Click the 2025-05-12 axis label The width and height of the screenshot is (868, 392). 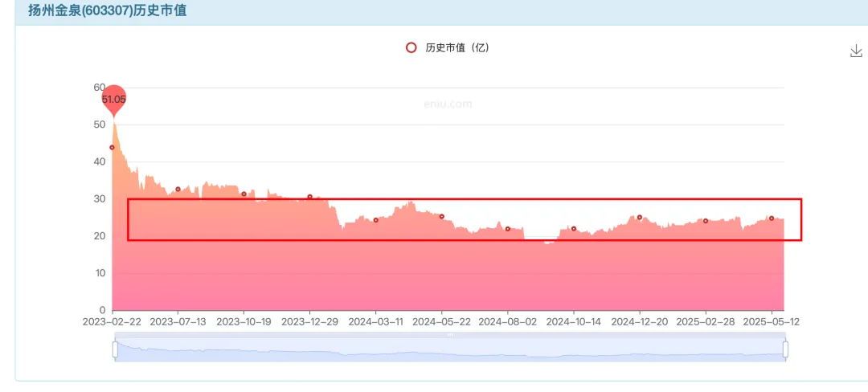pyautogui.click(x=771, y=322)
